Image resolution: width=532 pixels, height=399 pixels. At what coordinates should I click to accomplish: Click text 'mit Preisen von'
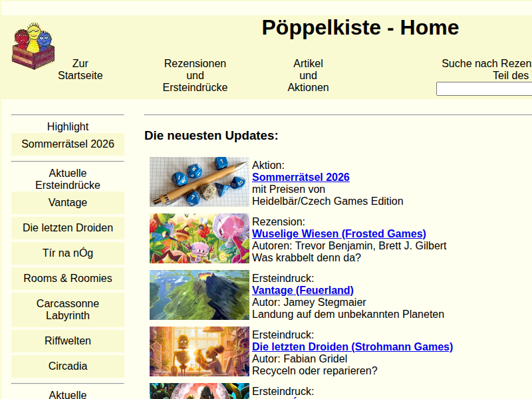(289, 190)
